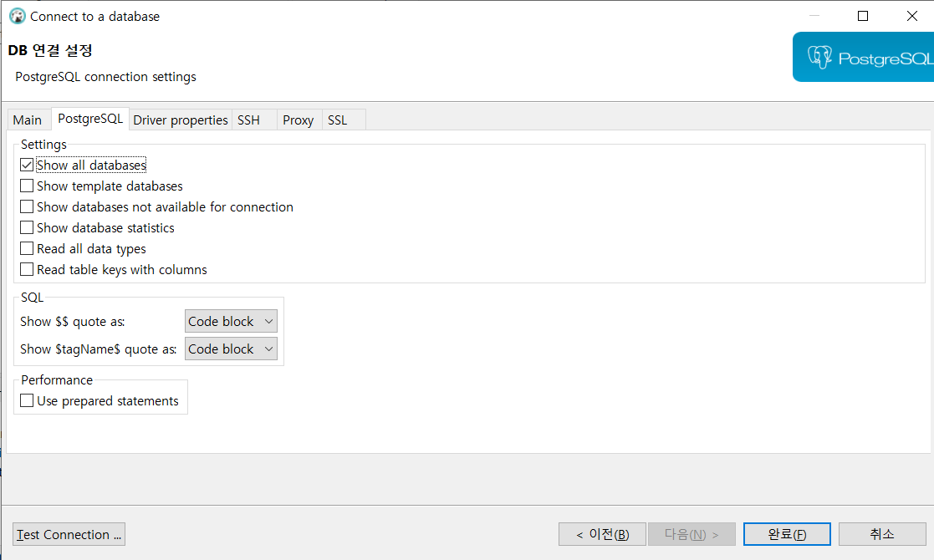934x560 pixels.
Task: Click the DBeaver icon in title bar
Action: (x=18, y=16)
